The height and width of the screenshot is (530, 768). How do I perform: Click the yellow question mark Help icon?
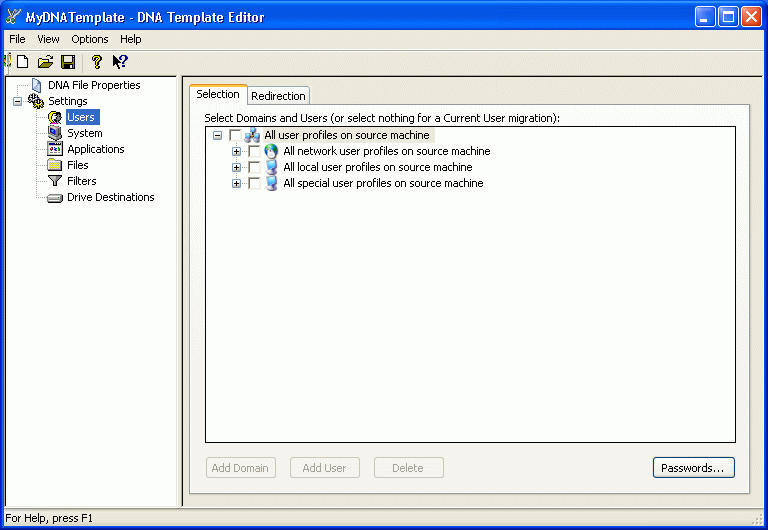(96, 62)
